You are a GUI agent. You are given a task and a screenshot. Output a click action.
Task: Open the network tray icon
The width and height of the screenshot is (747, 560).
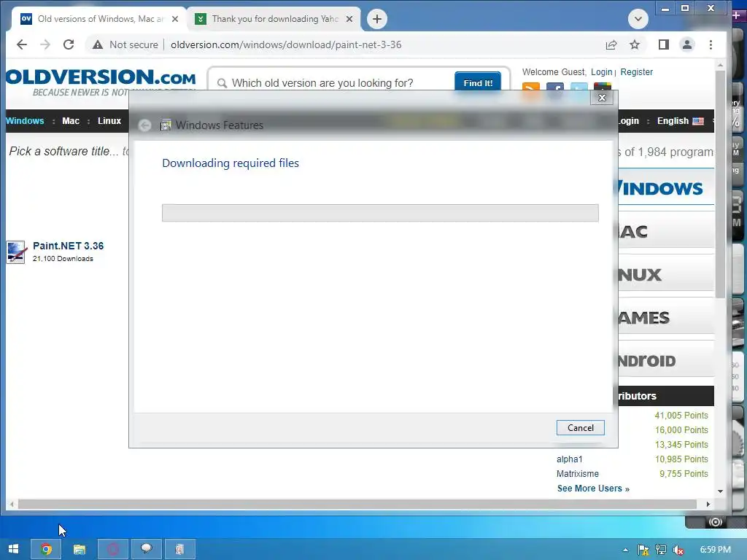(661, 550)
